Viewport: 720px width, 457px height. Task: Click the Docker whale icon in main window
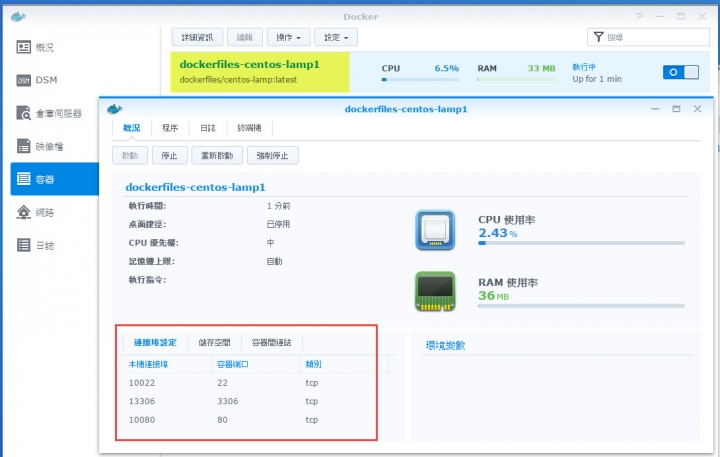pos(18,17)
